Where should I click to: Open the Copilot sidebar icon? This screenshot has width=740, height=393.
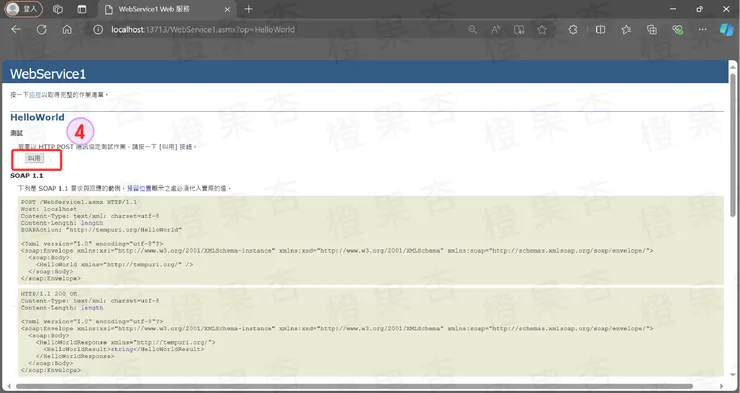point(726,30)
